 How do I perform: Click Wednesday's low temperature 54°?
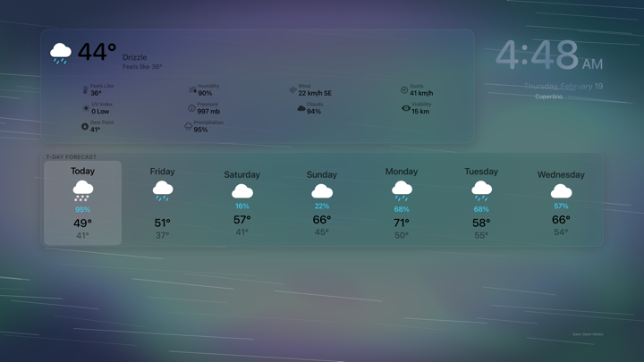coord(561,232)
